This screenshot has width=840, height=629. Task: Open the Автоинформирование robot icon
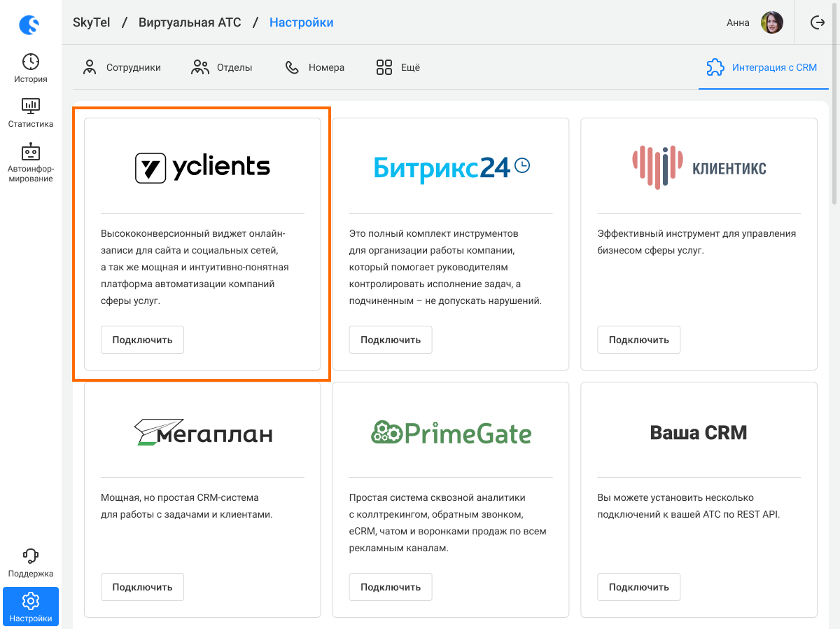coord(31,151)
